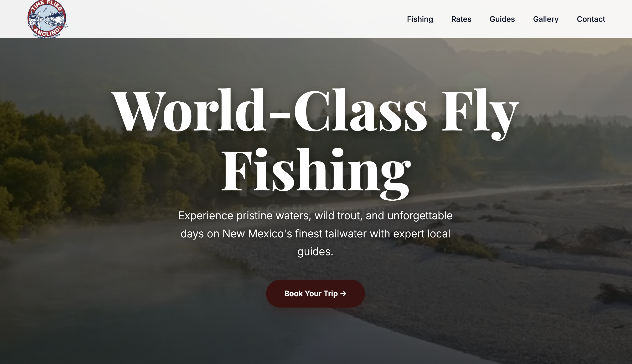Go to the Rates page
Image resolution: width=632 pixels, height=364 pixels.
click(461, 19)
